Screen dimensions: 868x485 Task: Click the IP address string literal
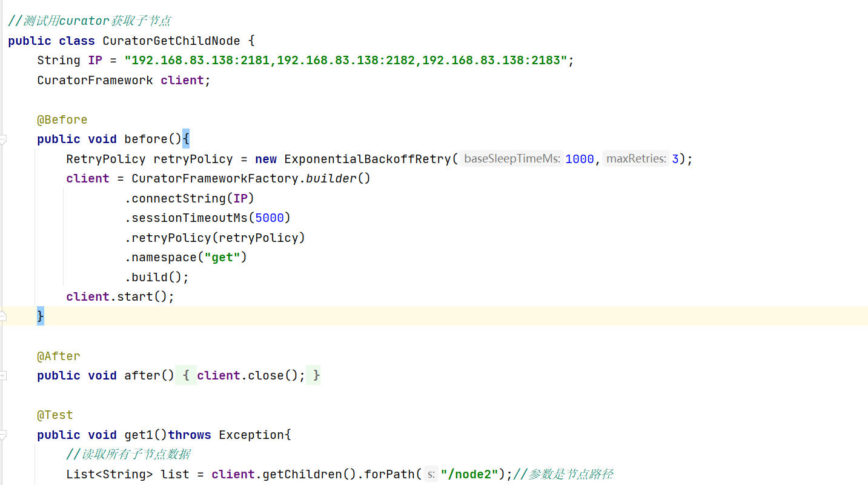(346, 60)
